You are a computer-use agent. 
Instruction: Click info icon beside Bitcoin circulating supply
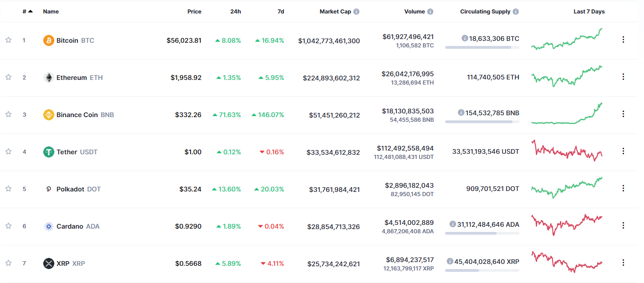[465, 39]
